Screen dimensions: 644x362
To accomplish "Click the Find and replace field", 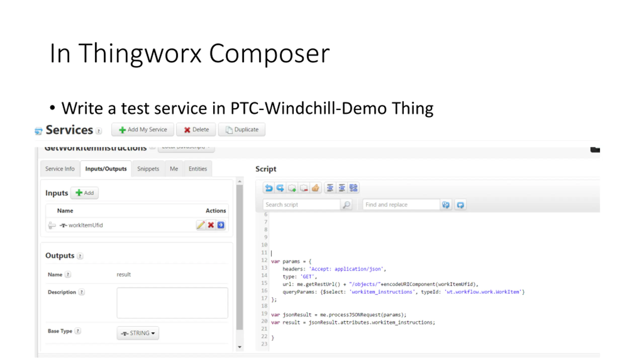I will point(401,205).
